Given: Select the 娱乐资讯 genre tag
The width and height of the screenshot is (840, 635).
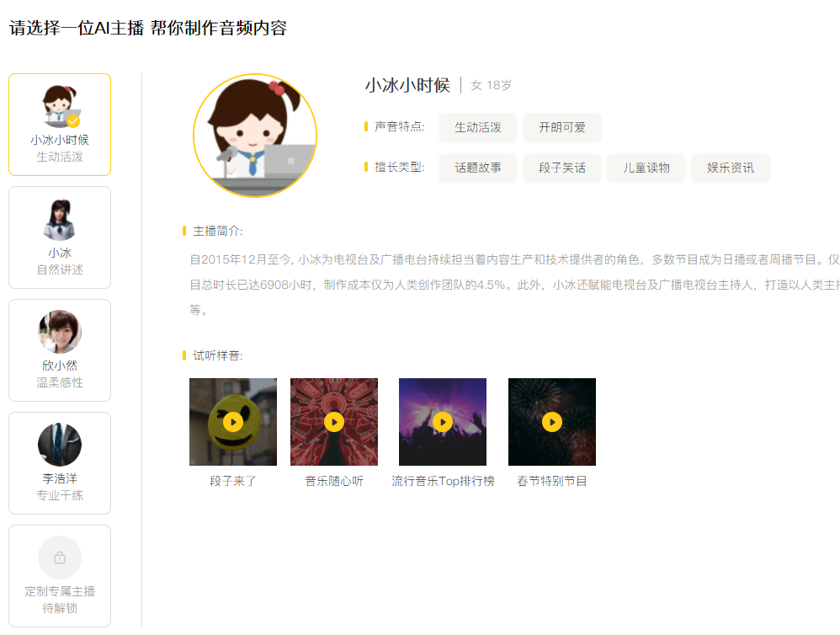Looking at the screenshot, I should 731,168.
